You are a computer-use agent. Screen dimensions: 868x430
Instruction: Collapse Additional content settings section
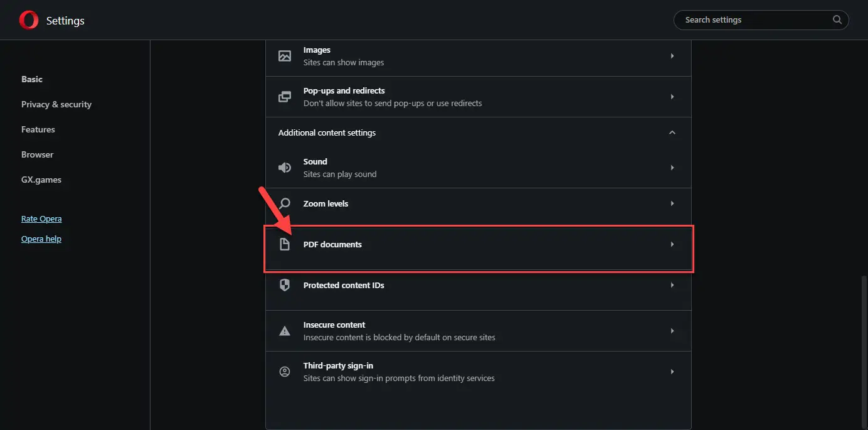pos(672,132)
